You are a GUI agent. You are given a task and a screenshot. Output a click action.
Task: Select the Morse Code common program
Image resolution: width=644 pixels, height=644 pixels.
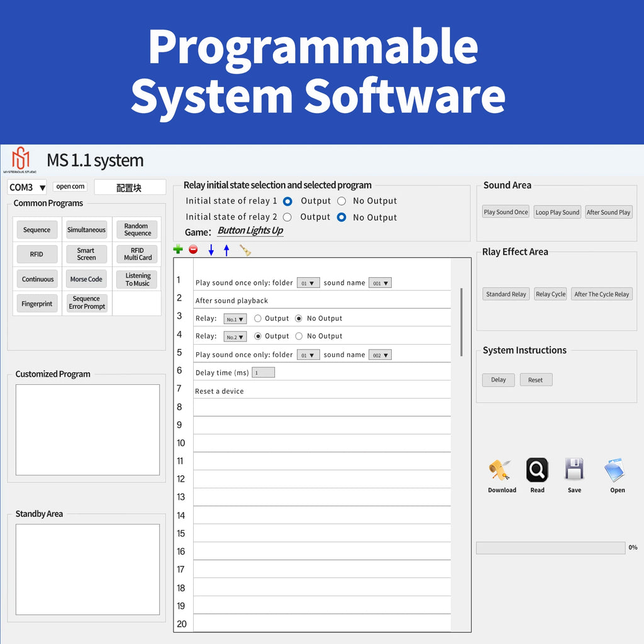[86, 279]
